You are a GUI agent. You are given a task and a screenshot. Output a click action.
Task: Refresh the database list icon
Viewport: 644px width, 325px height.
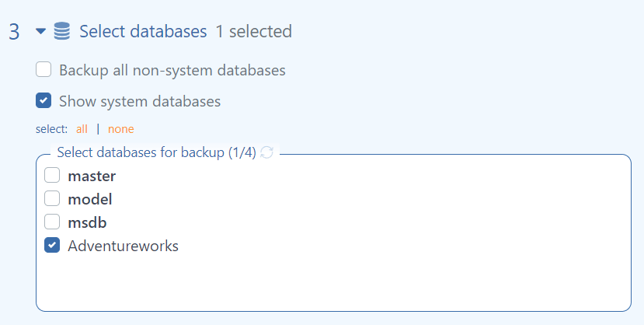coord(267,152)
